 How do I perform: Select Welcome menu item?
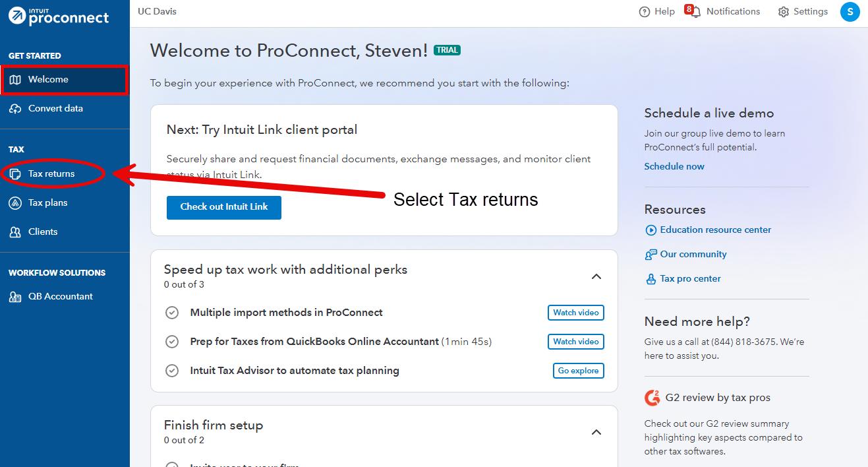64,80
